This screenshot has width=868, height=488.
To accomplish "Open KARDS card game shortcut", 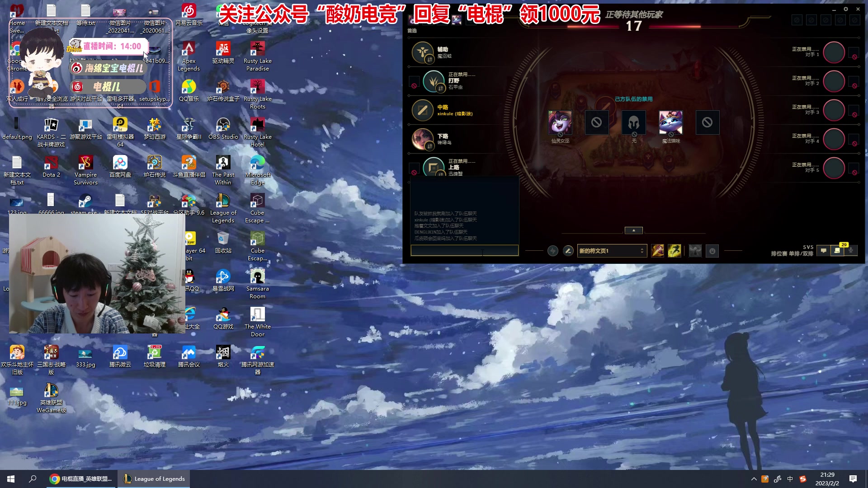I will click(51, 132).
